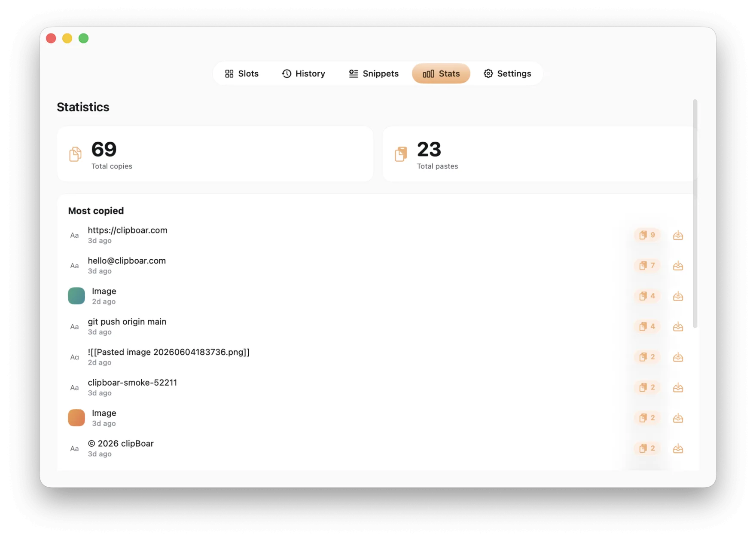Viewport: 756px width, 540px height.
Task: Click the Aa icon beside clipboar-smoke-52211
Action: coord(74,388)
